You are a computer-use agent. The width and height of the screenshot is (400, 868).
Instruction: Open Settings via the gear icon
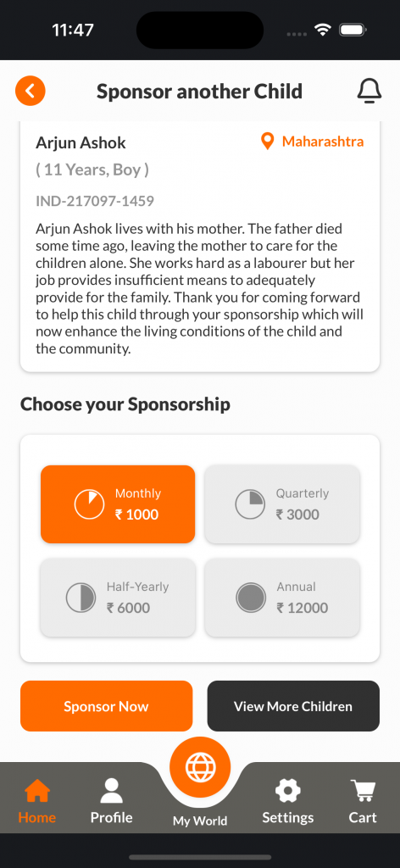287,791
